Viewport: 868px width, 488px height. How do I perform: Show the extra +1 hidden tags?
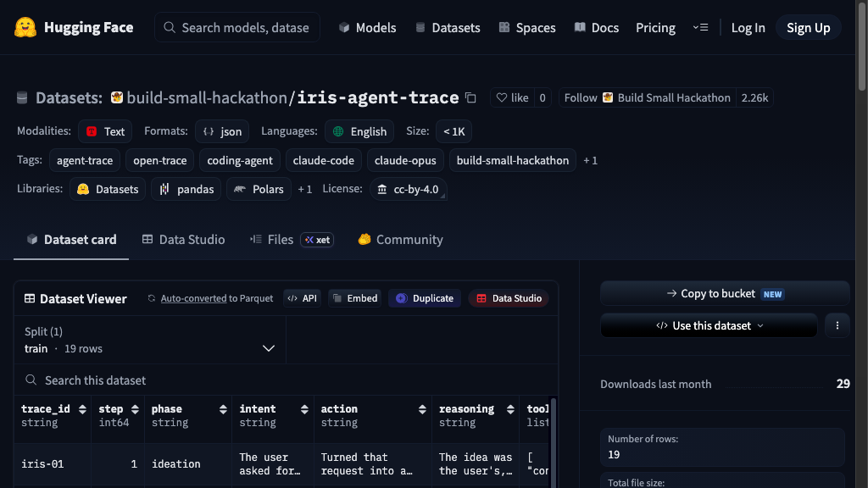pos(590,160)
